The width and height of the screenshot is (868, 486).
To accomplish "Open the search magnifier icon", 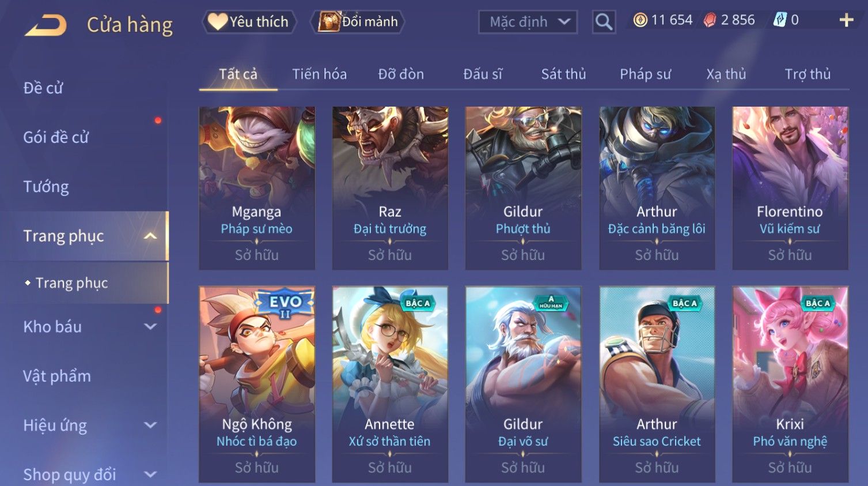I will (604, 22).
